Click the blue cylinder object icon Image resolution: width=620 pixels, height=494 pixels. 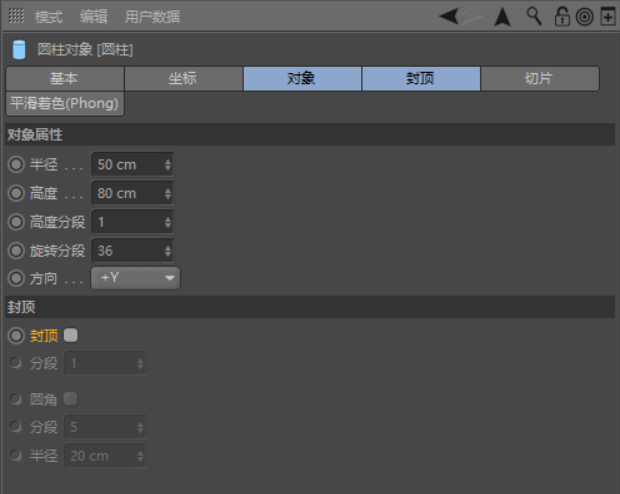click(x=19, y=49)
